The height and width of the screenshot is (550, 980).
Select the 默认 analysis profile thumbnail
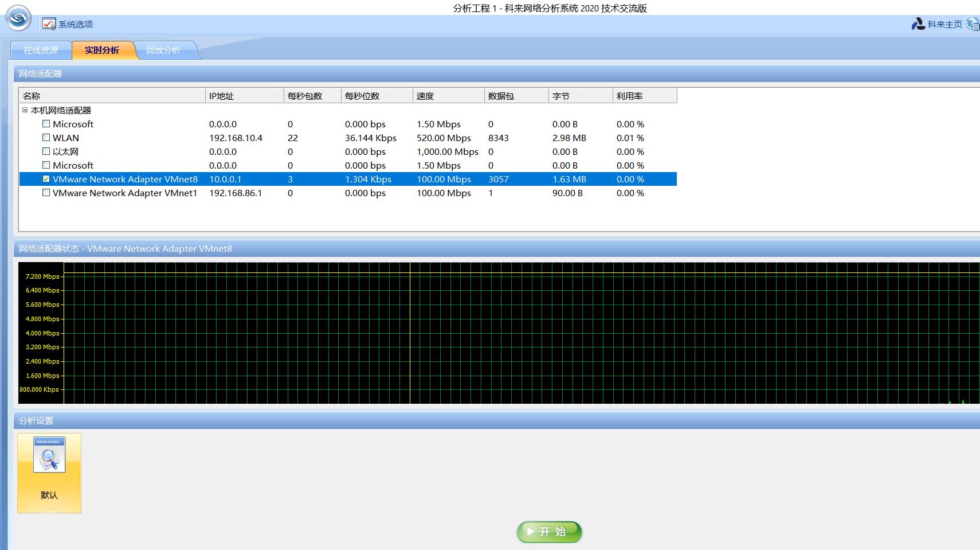tap(49, 473)
